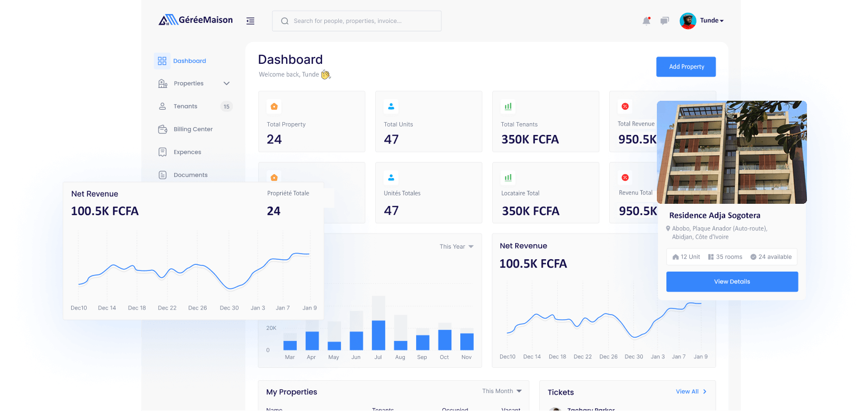The height and width of the screenshot is (411, 868).
Task: Click the Tenants count badge showing 15
Action: click(226, 106)
